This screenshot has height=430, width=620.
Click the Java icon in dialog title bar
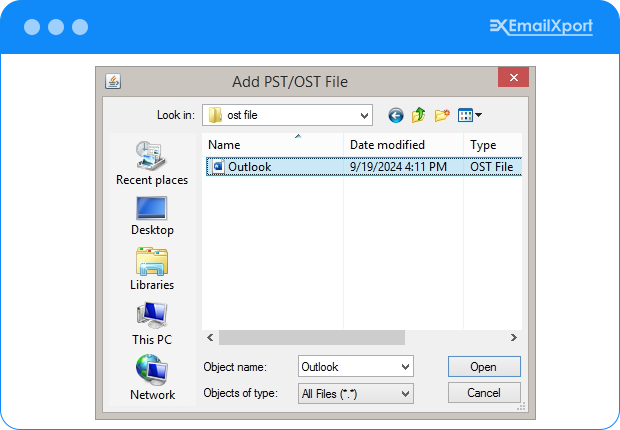[113, 81]
